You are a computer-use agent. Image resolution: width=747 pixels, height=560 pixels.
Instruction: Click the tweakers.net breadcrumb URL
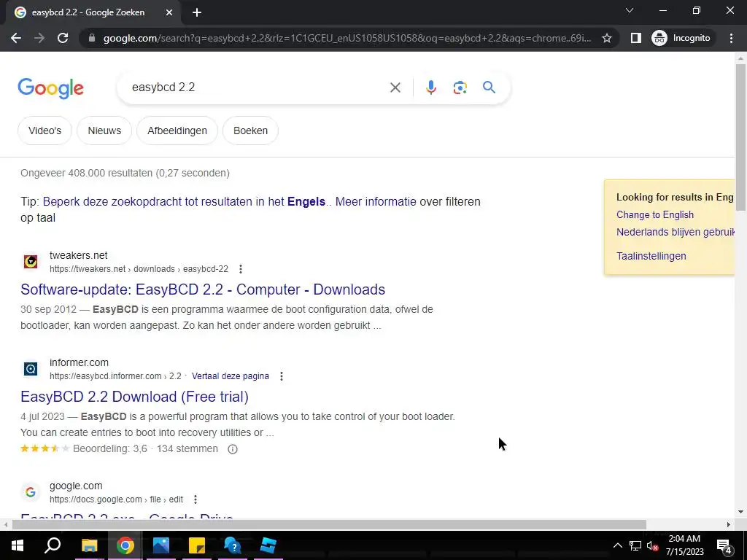[139, 269]
